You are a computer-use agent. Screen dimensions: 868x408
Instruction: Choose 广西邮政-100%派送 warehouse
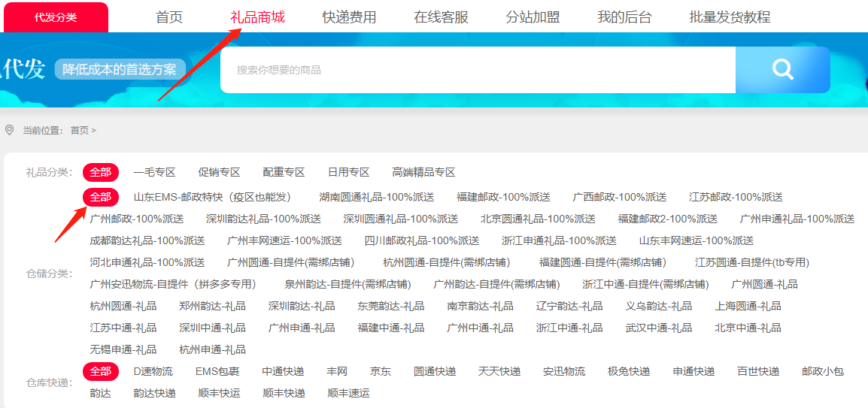tap(620, 197)
